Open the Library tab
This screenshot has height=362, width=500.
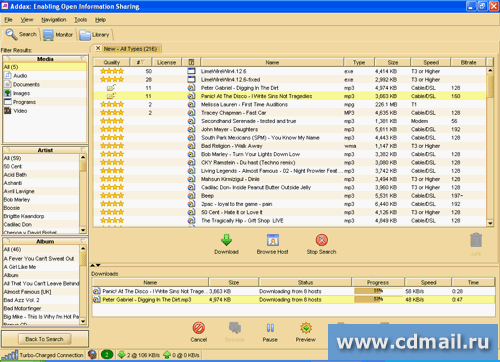pos(95,35)
